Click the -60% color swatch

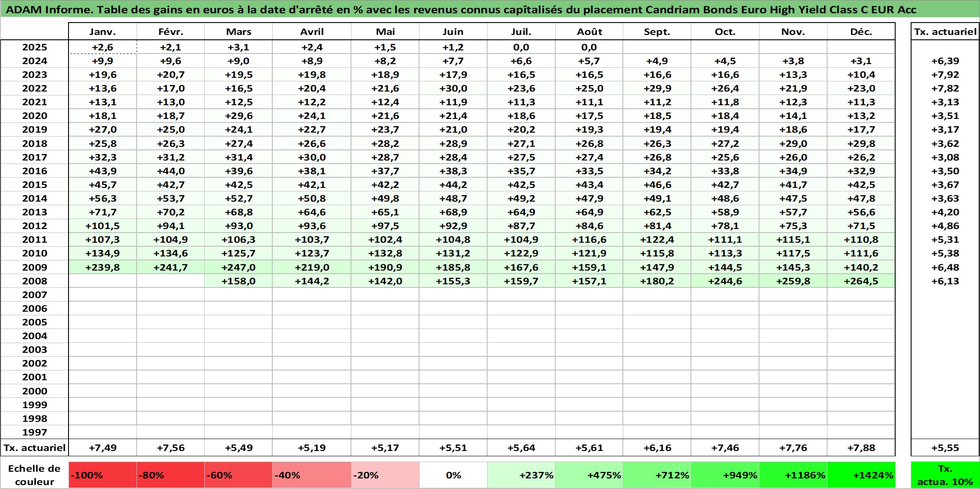(239, 475)
